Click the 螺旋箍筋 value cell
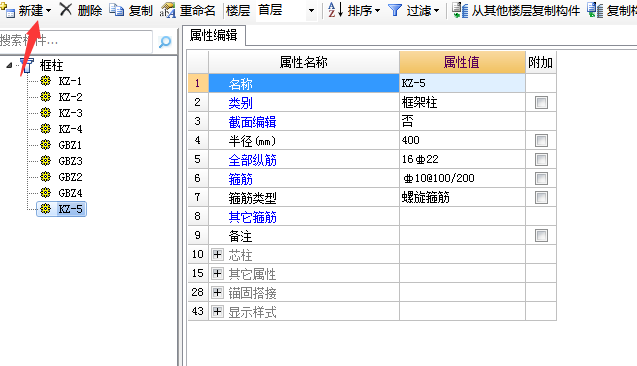The height and width of the screenshot is (366, 637). pyautogui.click(x=462, y=197)
